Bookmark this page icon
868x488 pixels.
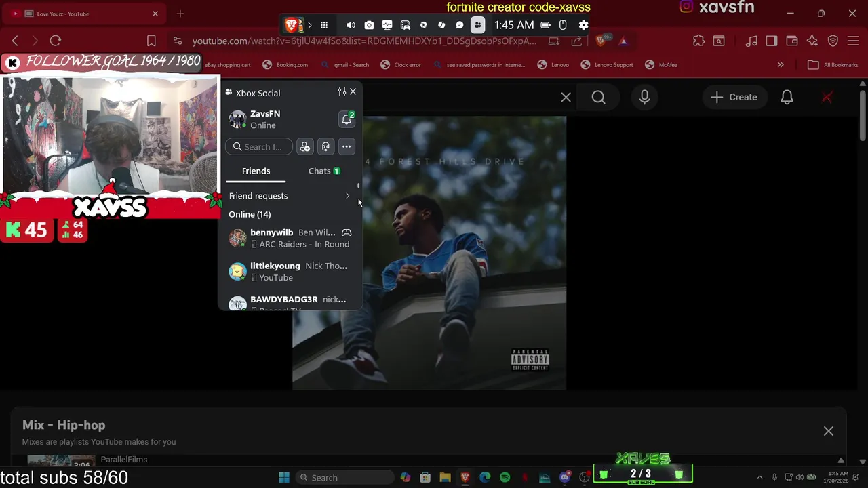click(x=151, y=41)
